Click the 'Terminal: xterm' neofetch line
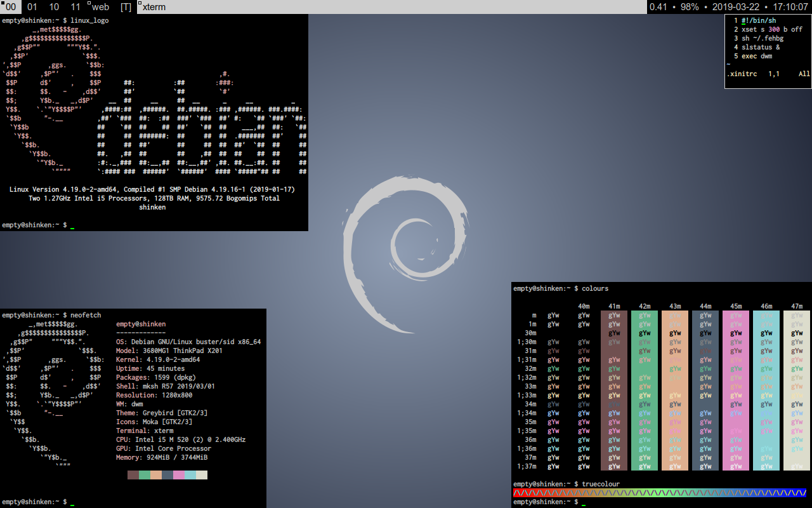 pyautogui.click(x=145, y=431)
